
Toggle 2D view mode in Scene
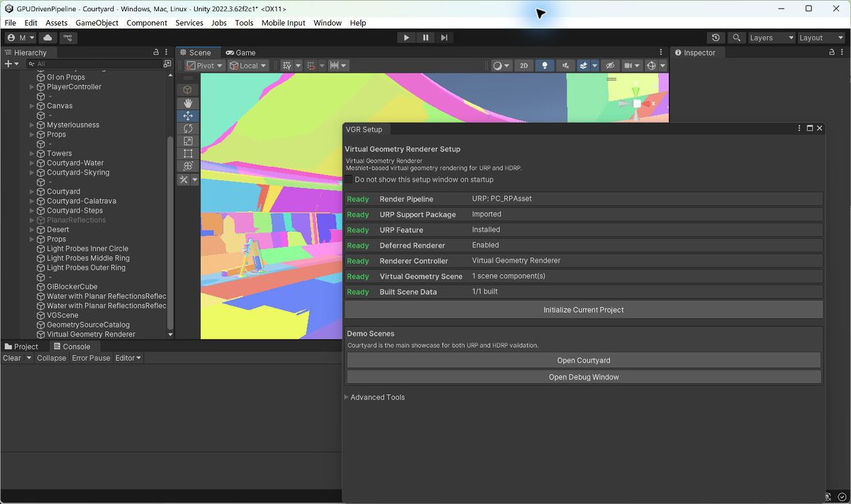pos(524,65)
